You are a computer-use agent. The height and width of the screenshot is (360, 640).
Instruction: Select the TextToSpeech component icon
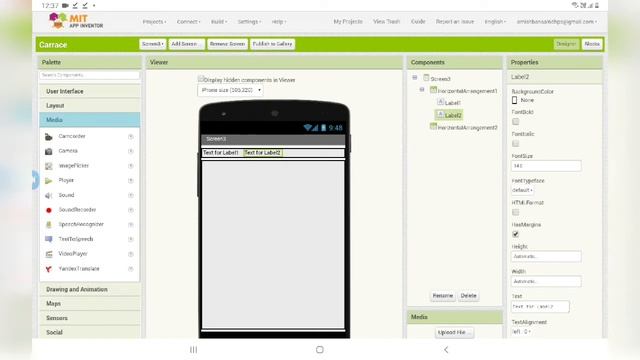click(x=49, y=239)
